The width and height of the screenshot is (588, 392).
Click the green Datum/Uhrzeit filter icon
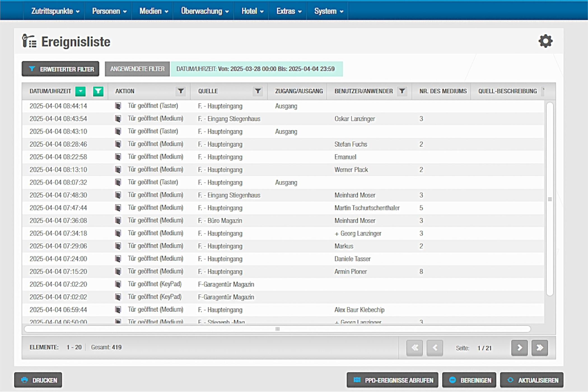coord(98,91)
